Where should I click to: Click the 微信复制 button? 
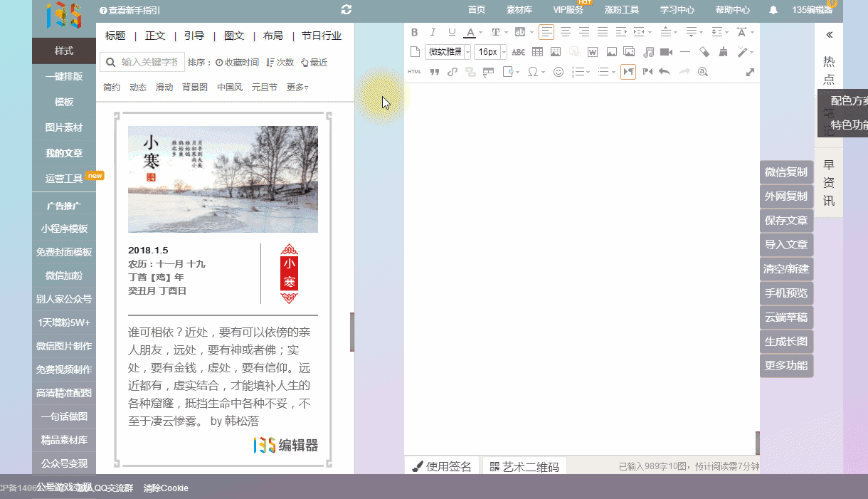pyautogui.click(x=786, y=172)
